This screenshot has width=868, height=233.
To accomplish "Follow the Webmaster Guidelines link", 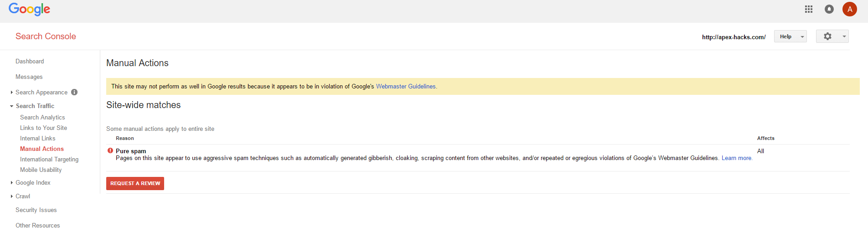I will [x=406, y=86].
